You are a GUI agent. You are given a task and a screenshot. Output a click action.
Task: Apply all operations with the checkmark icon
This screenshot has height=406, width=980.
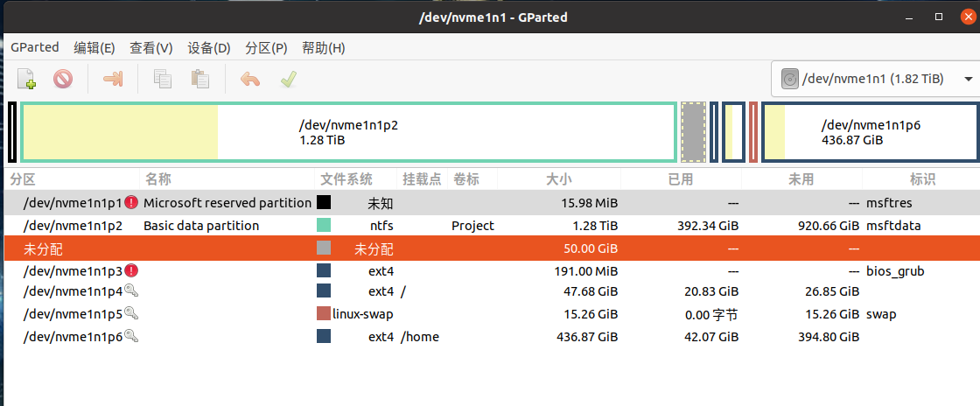coord(288,80)
